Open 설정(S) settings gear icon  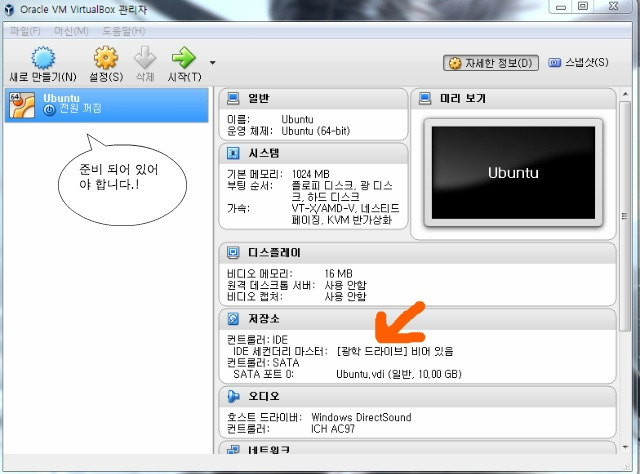106,58
